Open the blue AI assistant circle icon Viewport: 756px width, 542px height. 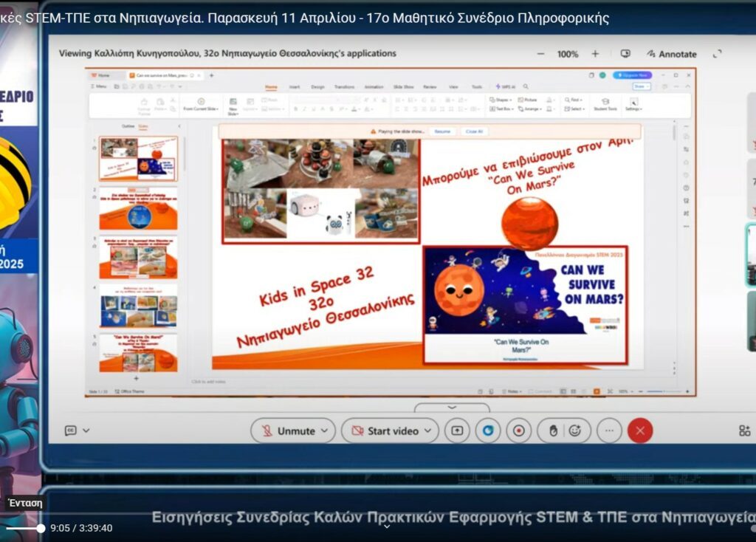pos(488,430)
